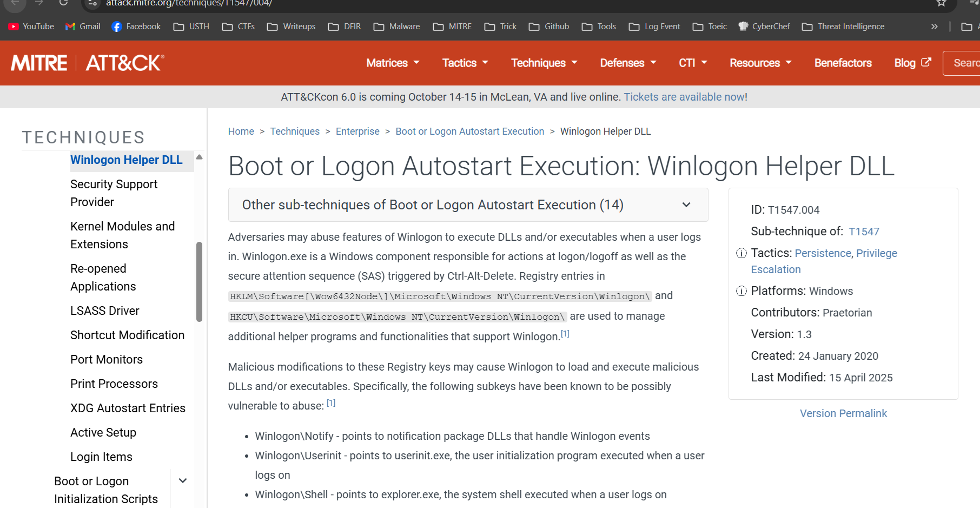Image resolution: width=980 pixels, height=508 pixels.
Task: Open the Matrices dropdown menu
Action: (x=393, y=63)
